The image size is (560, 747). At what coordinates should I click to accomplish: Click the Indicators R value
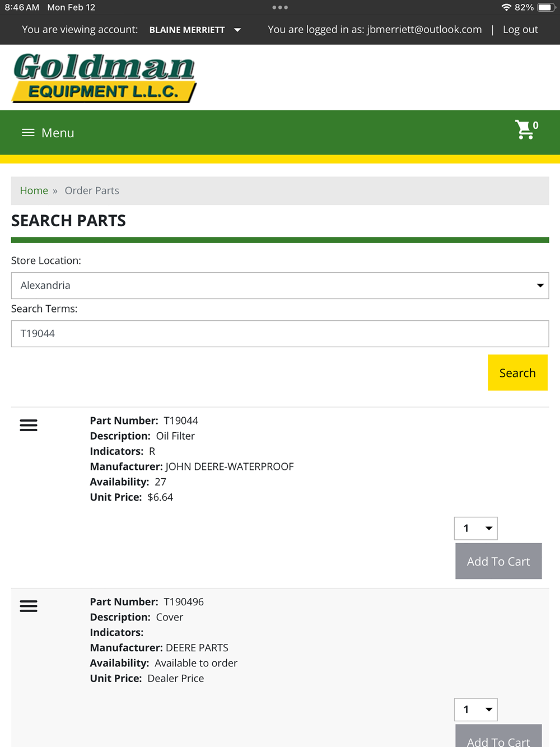click(152, 451)
